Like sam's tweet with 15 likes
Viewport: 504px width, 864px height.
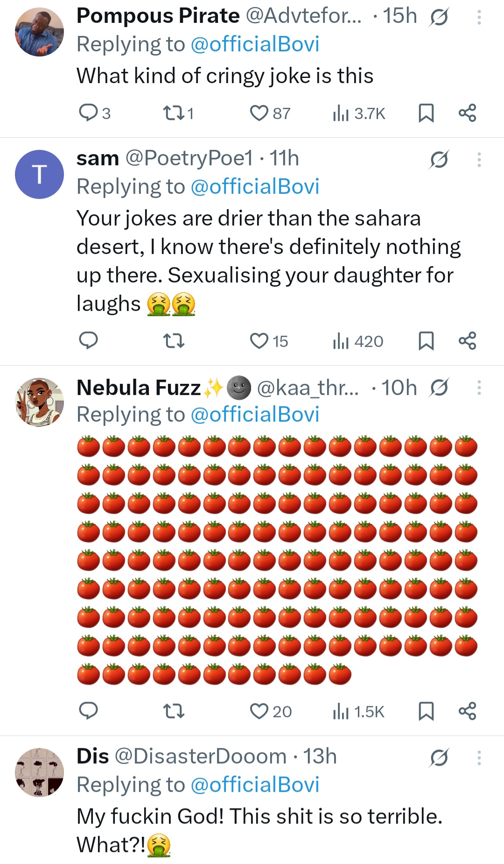[259, 341]
